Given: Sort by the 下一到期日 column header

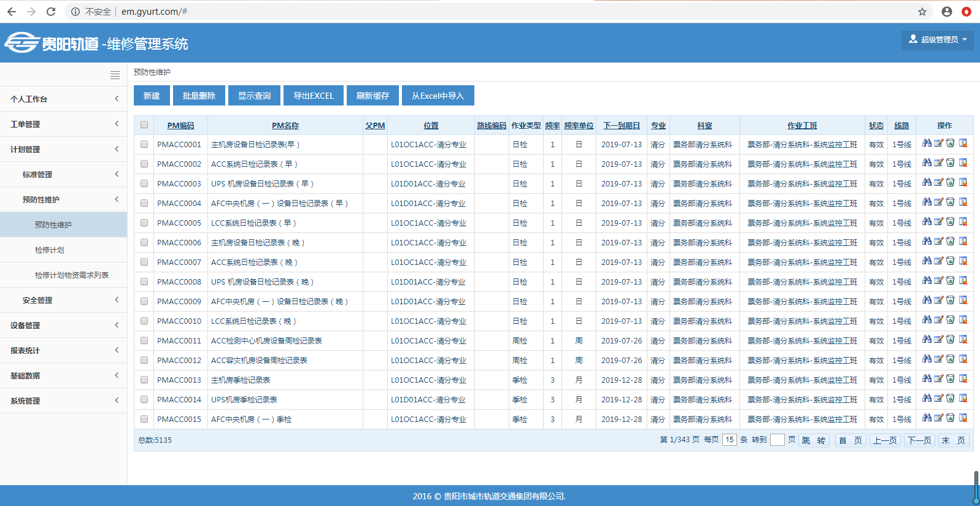Looking at the screenshot, I should click(622, 125).
